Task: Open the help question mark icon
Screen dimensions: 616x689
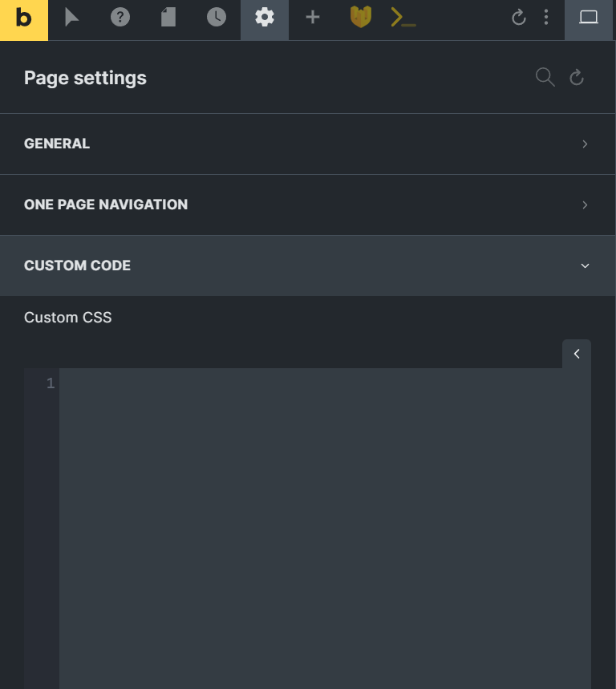Action: pyautogui.click(x=120, y=18)
